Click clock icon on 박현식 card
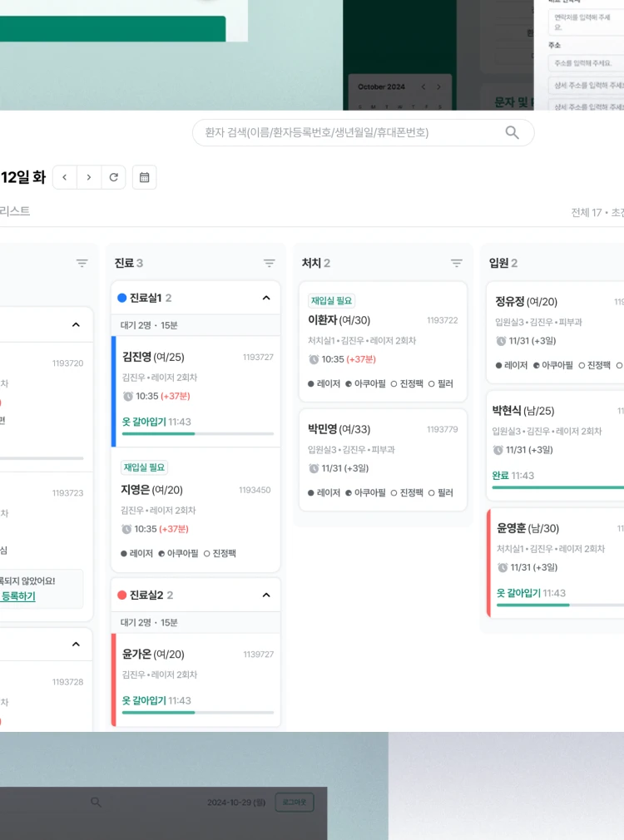This screenshot has width=624, height=840. click(498, 450)
